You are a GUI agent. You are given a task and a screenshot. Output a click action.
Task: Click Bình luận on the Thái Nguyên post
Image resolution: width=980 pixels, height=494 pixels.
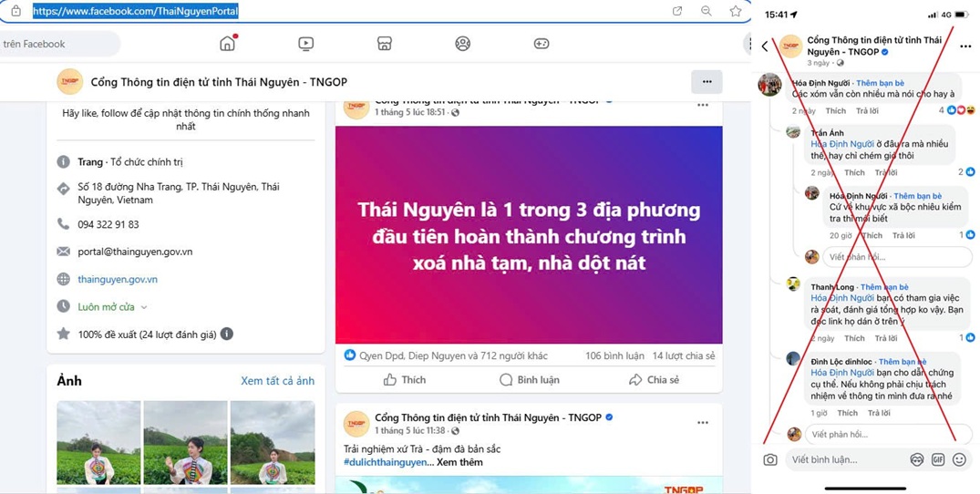pos(530,380)
